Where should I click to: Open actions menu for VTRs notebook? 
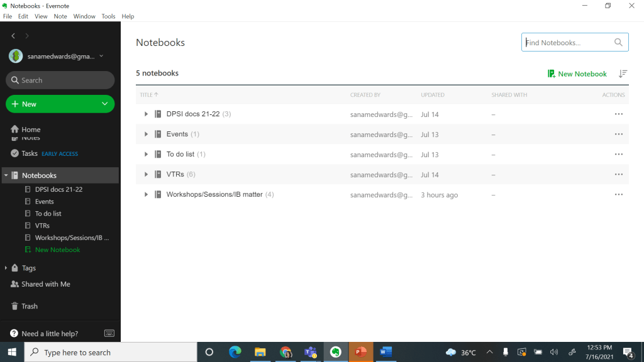618,174
